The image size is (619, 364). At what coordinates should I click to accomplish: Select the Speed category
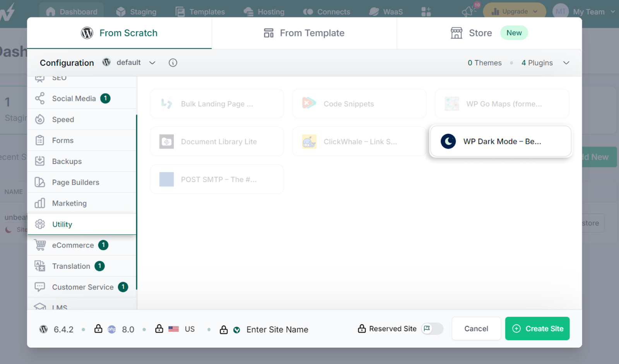[82, 120]
